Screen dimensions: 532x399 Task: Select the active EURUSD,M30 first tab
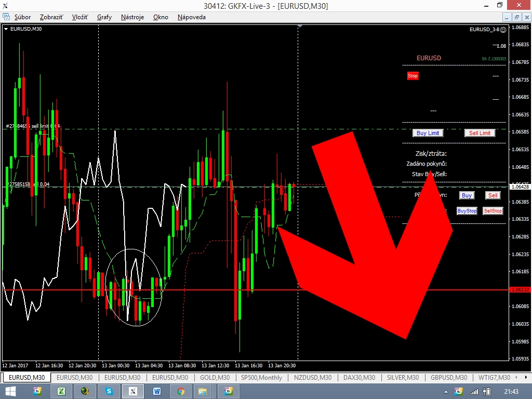click(26, 377)
